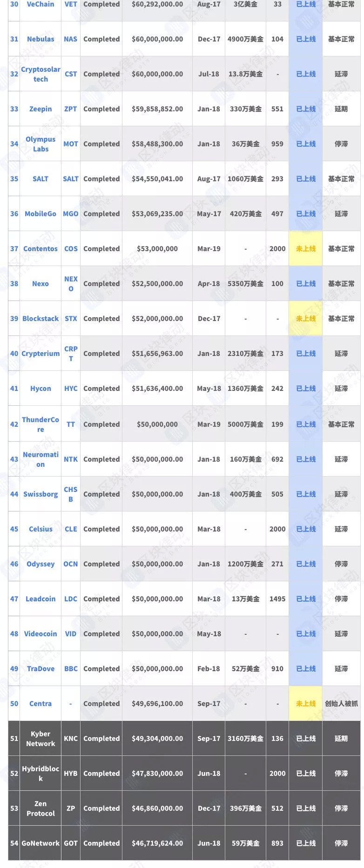Click the GOT ticker for GoNetwork

pyautogui.click(x=71, y=844)
